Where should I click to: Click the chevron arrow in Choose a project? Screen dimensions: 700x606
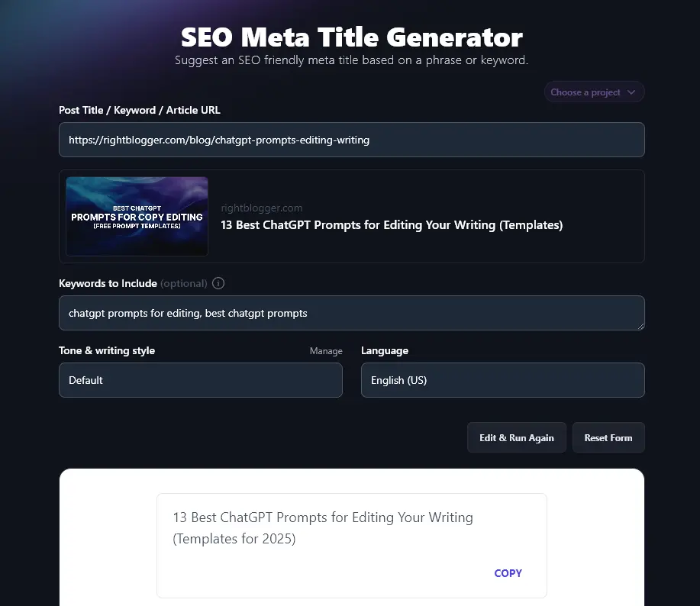pyautogui.click(x=631, y=92)
